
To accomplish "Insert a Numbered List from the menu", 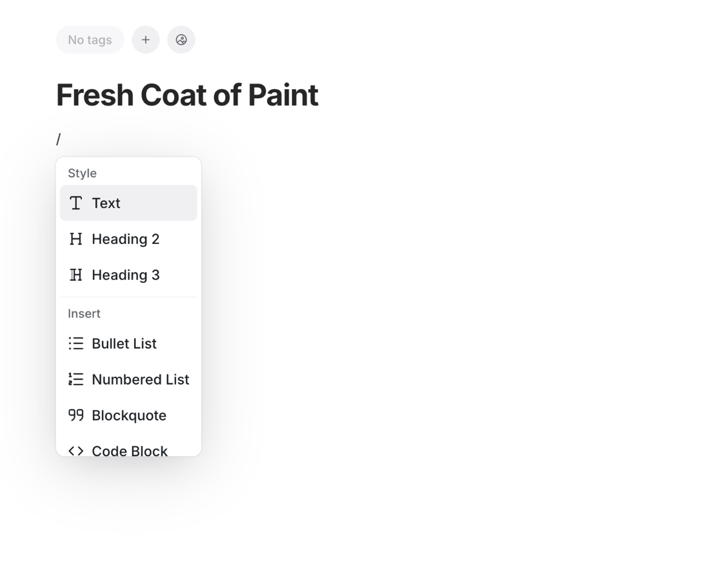I will (x=140, y=379).
